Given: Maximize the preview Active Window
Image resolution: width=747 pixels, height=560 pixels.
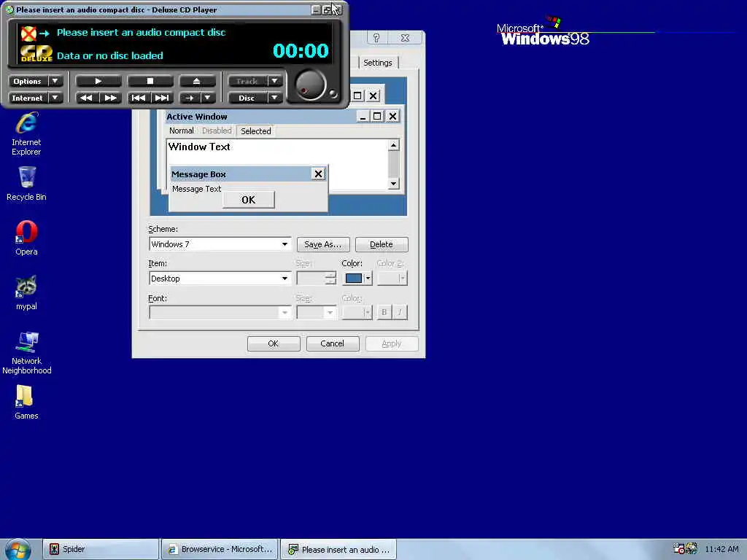Looking at the screenshot, I should click(377, 117).
